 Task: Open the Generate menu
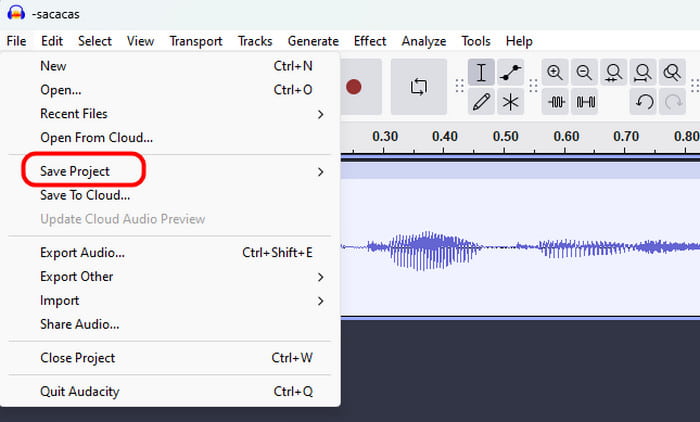(313, 41)
